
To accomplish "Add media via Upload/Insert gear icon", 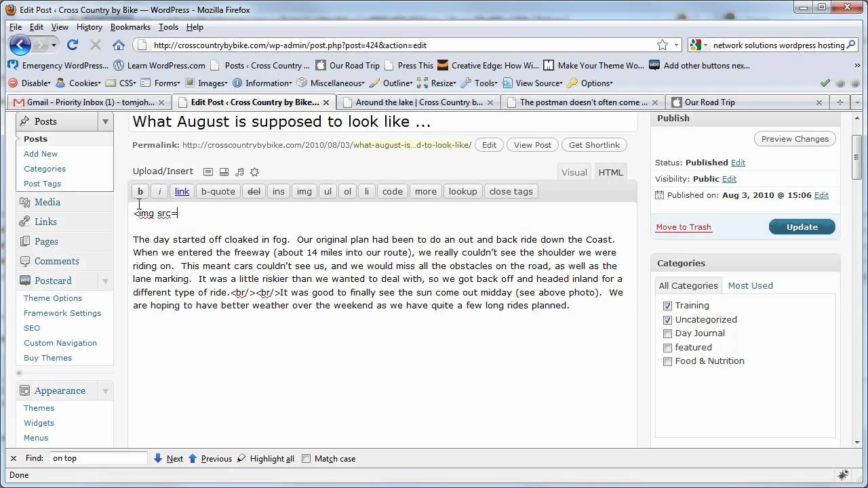I will [255, 172].
